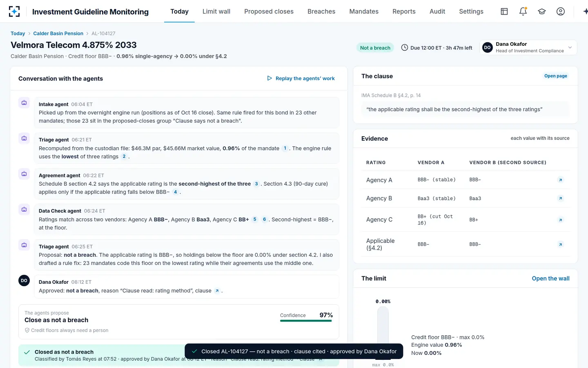Viewport: 588px width, 368px height.
Task: Open the layout panel icon in top bar
Action: [x=504, y=11]
